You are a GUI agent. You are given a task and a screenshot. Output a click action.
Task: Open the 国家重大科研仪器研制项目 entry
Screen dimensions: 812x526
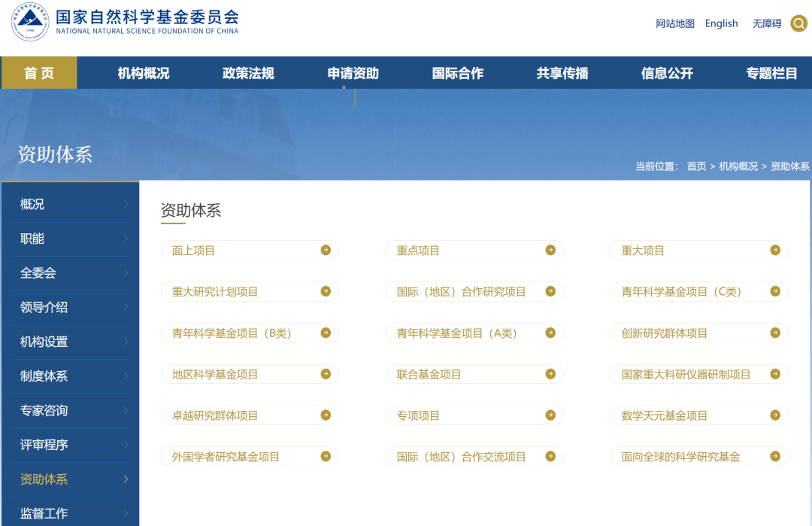(686, 374)
